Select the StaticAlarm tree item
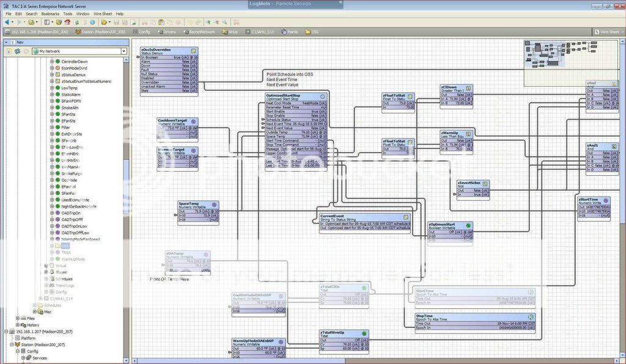626x364 pixels. tap(71, 95)
